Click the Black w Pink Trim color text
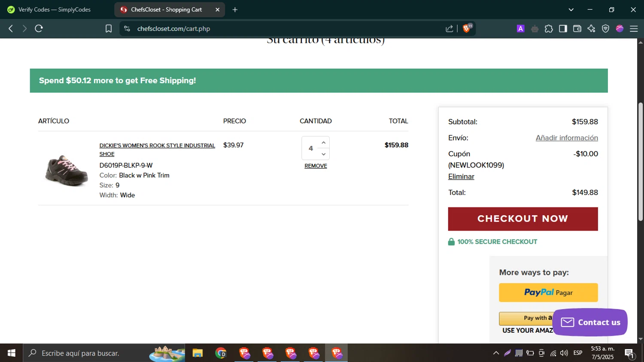644x362 pixels. tap(144, 175)
